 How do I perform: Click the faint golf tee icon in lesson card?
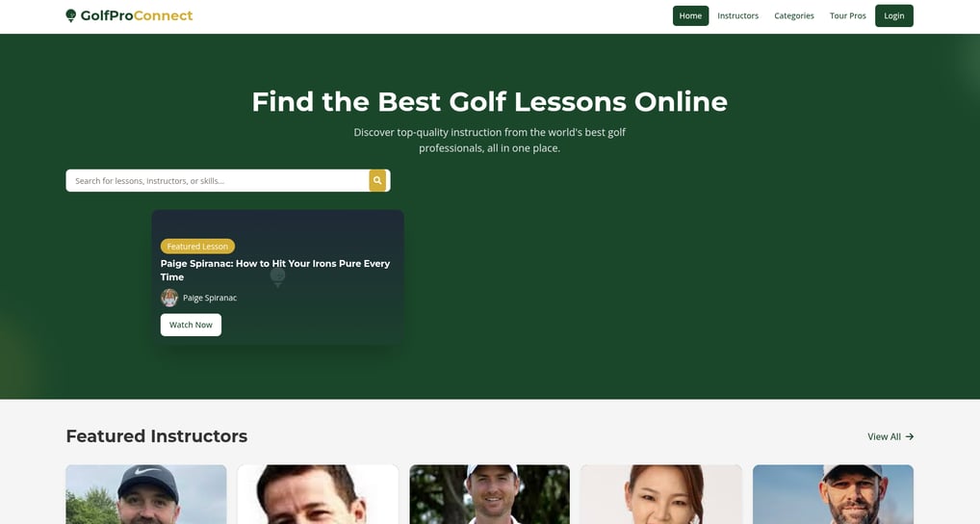277,276
